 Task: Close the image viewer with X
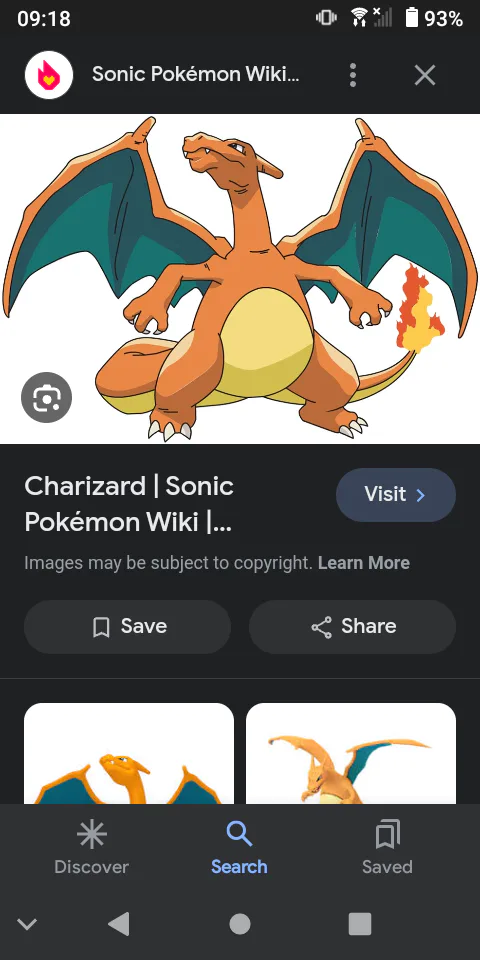tap(424, 75)
